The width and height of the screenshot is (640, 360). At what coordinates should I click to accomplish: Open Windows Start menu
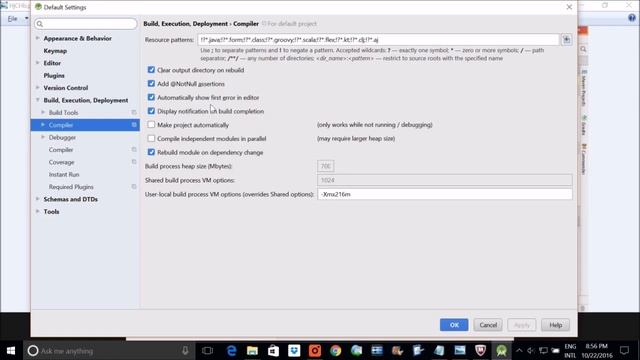(x=11, y=351)
